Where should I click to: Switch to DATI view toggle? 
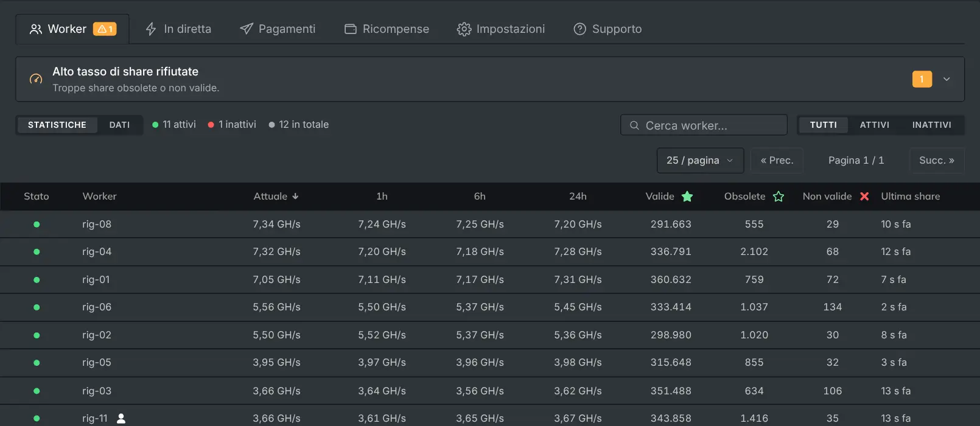pyautogui.click(x=120, y=125)
